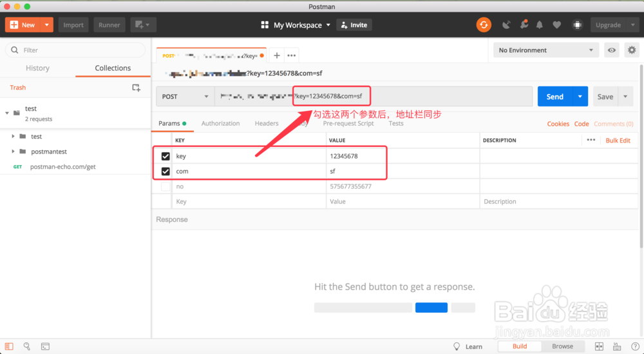This screenshot has width=644, height=354.
Task: Click the sync status icon
Action: click(x=484, y=25)
